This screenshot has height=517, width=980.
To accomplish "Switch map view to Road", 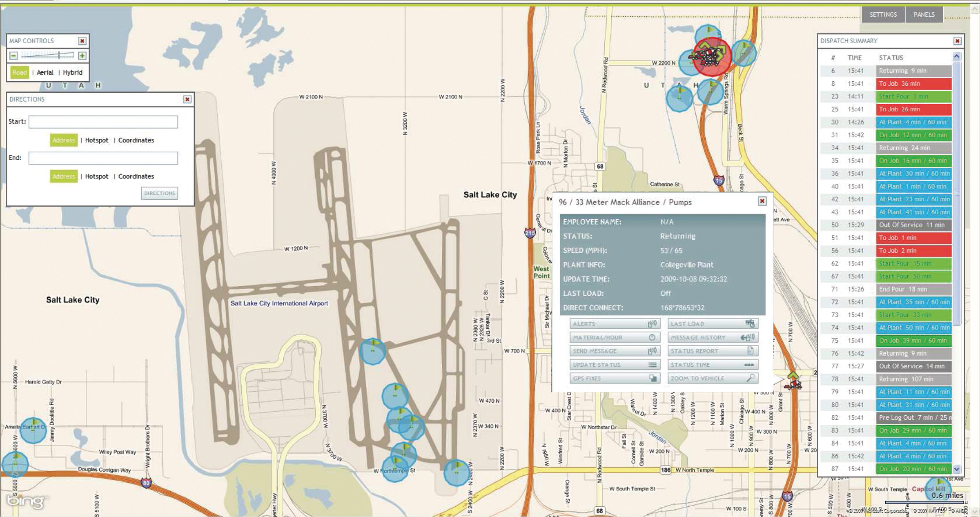I will point(20,72).
